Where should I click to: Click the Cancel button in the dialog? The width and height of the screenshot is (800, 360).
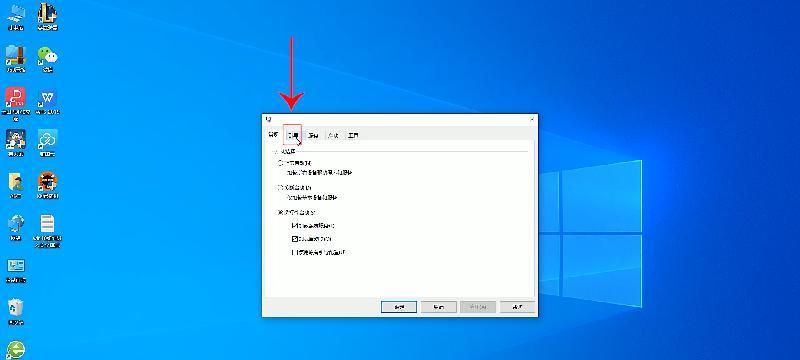click(439, 307)
